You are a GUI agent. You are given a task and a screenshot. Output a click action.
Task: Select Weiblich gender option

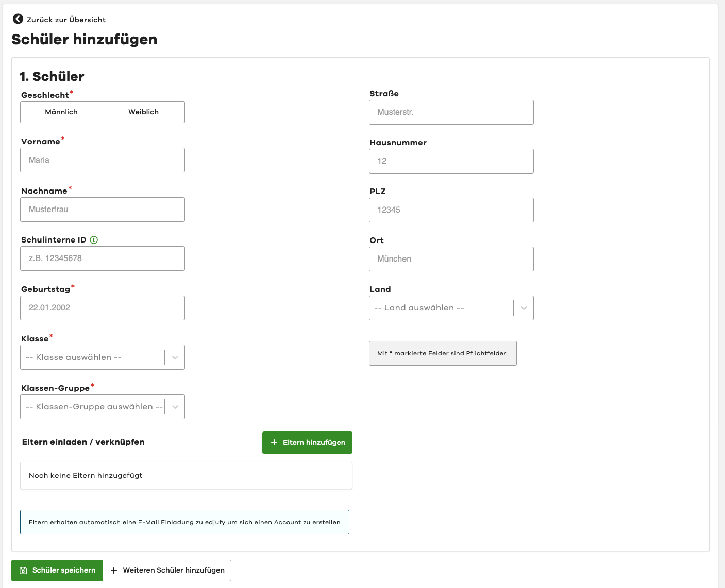click(x=144, y=112)
